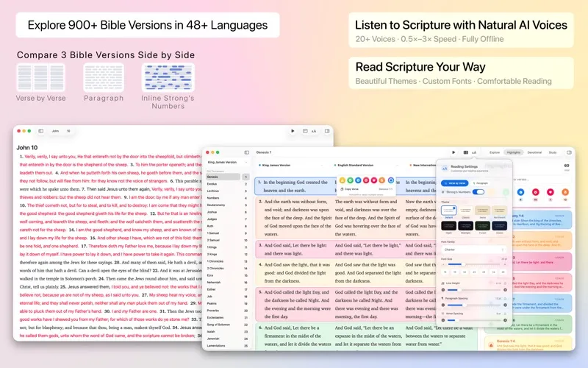Viewport: 588px width, 368px height.
Task: Select chapter 1 in chapter list
Action: [246, 177]
